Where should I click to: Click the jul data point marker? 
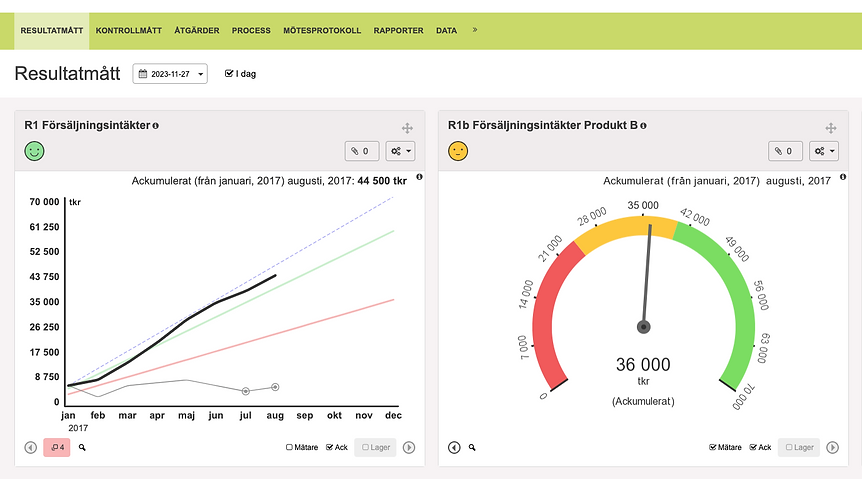tap(246, 391)
